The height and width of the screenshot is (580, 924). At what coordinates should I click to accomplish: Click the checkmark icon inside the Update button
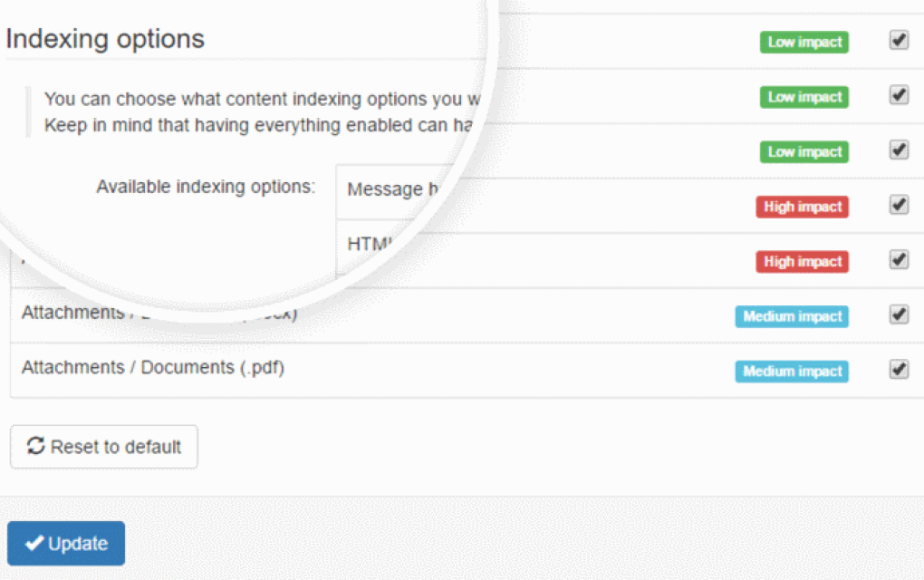(36, 543)
